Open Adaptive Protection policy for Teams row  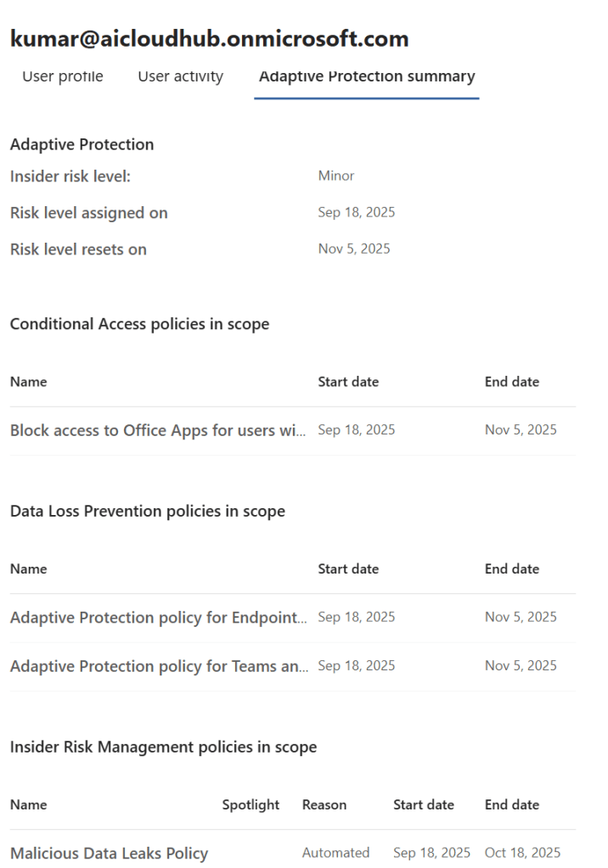(x=159, y=666)
